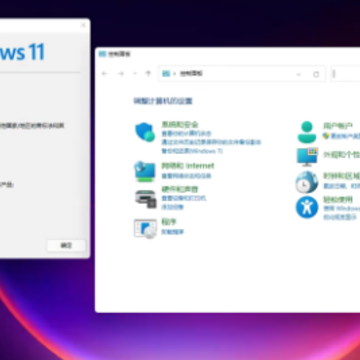Click uninstall a program link under Programs
The width and height of the screenshot is (360, 360).
173,232
